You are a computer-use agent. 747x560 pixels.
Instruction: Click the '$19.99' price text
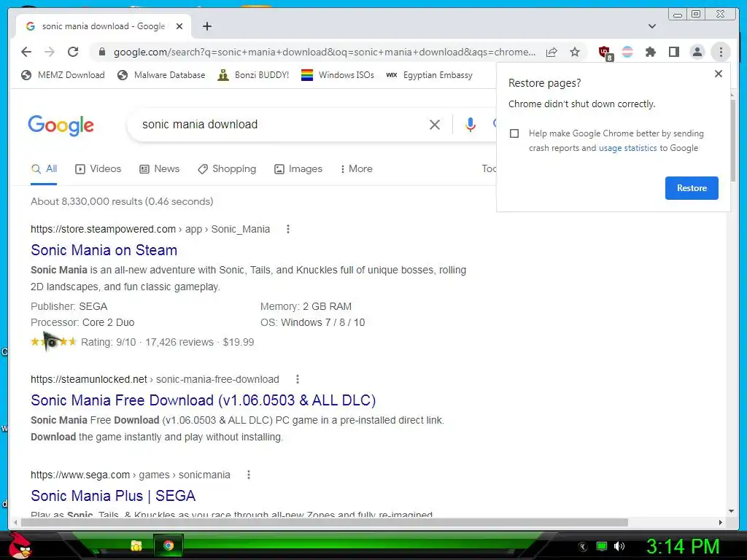tap(239, 342)
